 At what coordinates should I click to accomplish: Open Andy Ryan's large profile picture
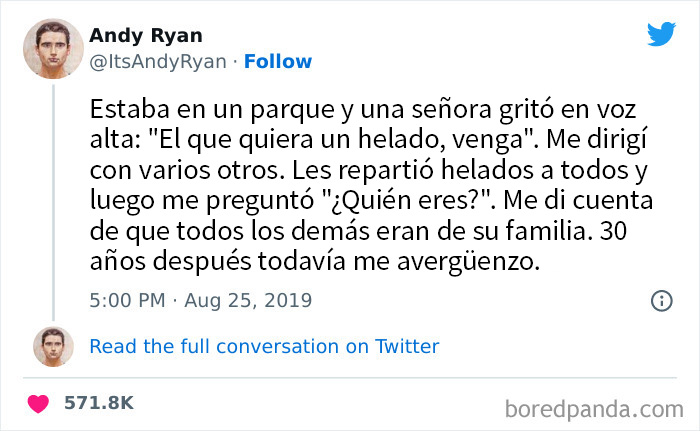point(46,49)
